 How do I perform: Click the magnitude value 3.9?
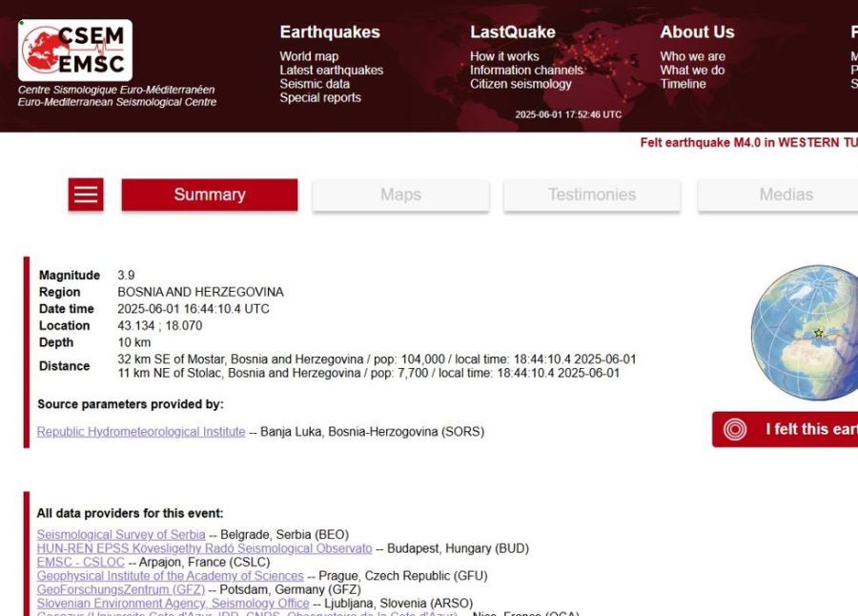126,275
